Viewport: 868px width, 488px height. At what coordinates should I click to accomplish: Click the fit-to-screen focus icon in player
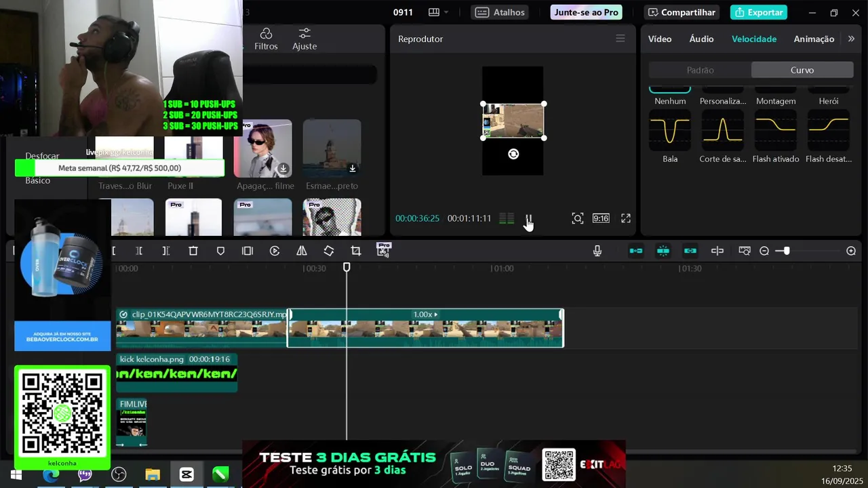tap(577, 218)
